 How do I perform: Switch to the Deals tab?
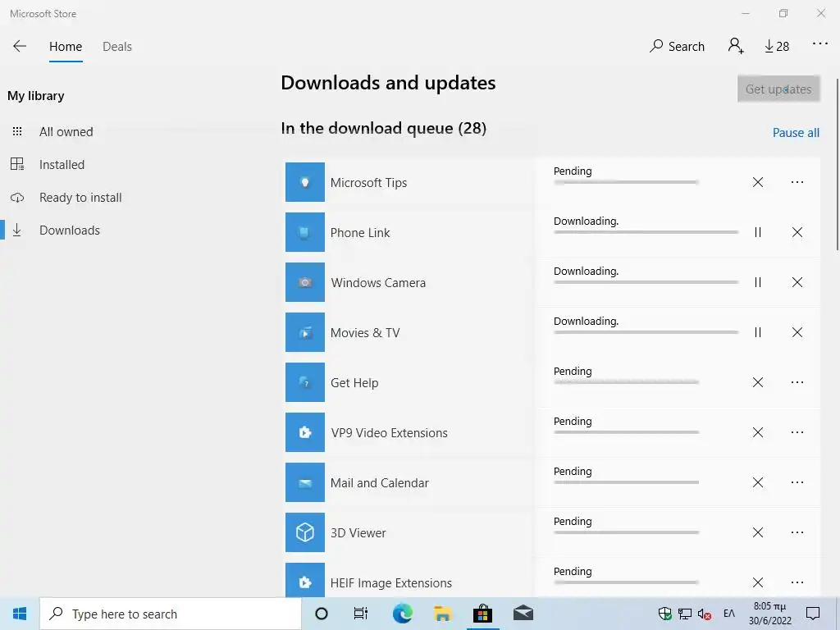tap(116, 47)
